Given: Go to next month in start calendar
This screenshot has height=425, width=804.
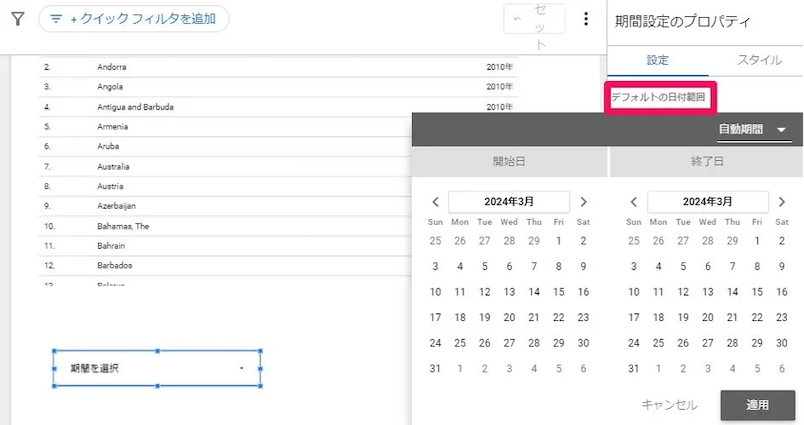Looking at the screenshot, I should (x=584, y=202).
